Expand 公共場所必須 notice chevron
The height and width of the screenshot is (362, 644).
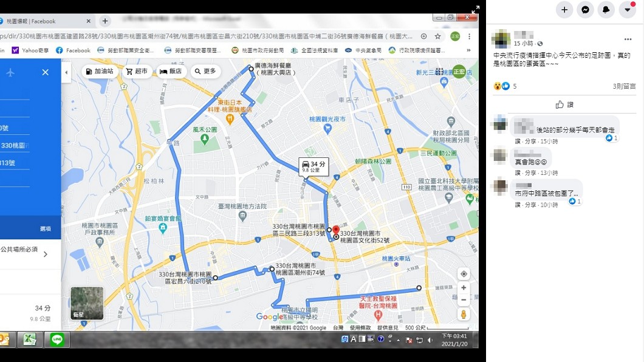pos(45,254)
